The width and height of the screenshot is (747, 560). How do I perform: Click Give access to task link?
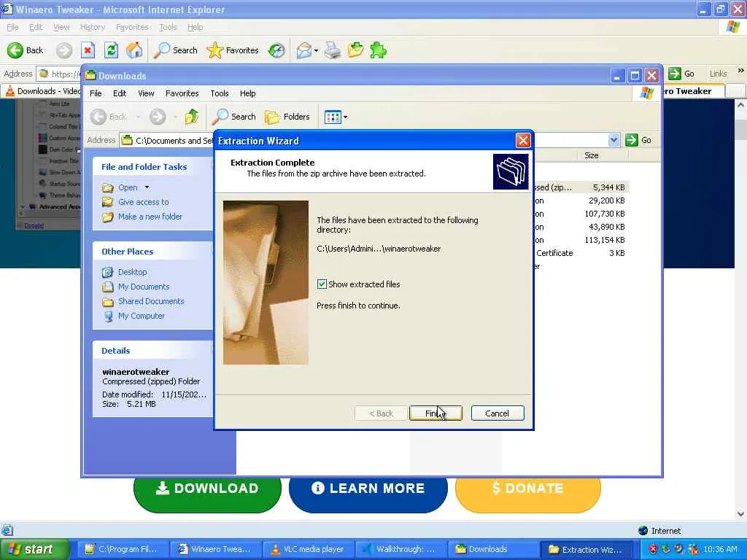(x=144, y=202)
